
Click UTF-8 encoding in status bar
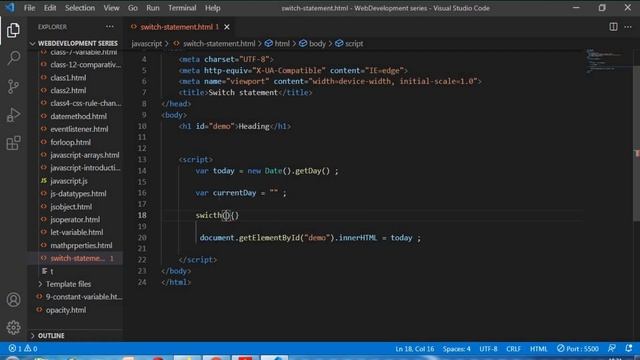tap(488, 349)
